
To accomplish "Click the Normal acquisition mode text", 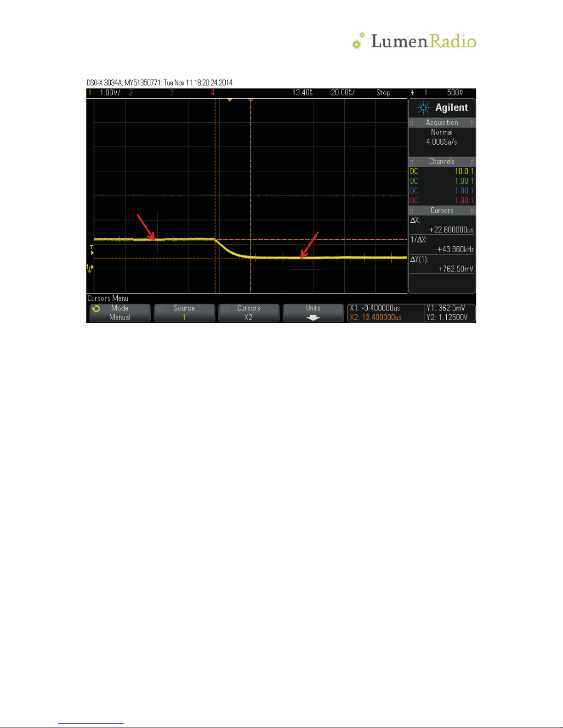I will click(x=442, y=132).
